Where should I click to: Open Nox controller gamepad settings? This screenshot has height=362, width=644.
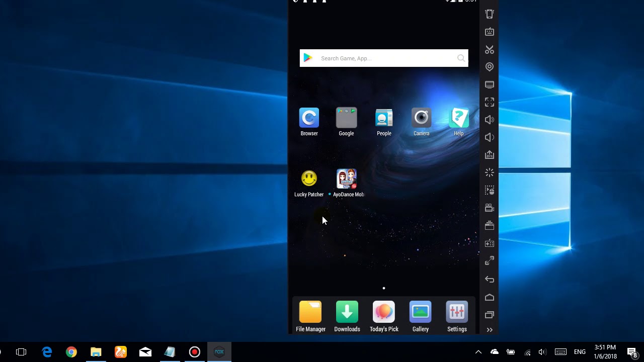(490, 243)
